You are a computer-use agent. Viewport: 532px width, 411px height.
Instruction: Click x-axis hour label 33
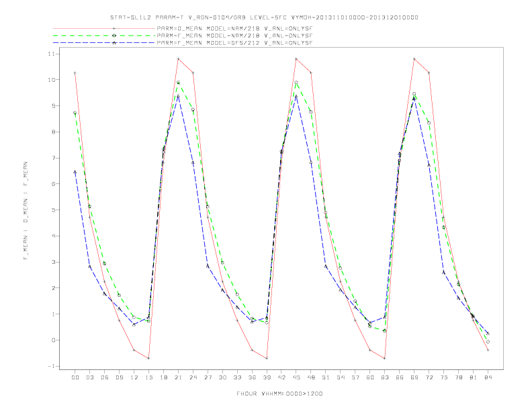click(237, 377)
